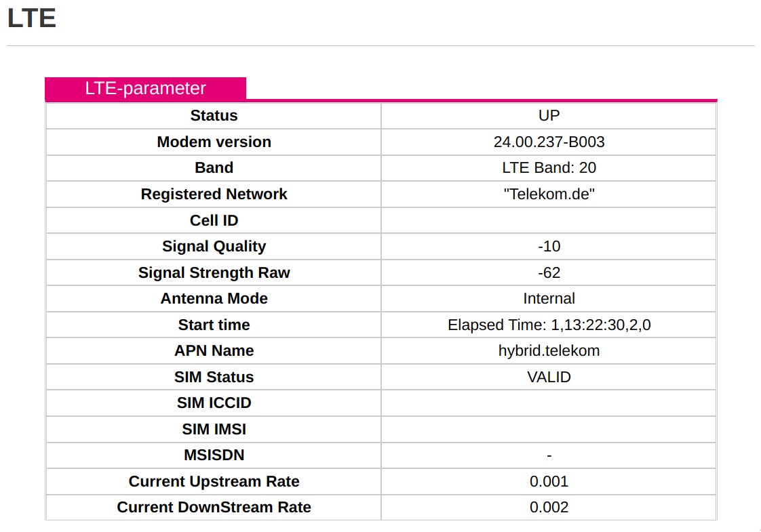Select the LTE Band: 20 value

[x=549, y=168]
